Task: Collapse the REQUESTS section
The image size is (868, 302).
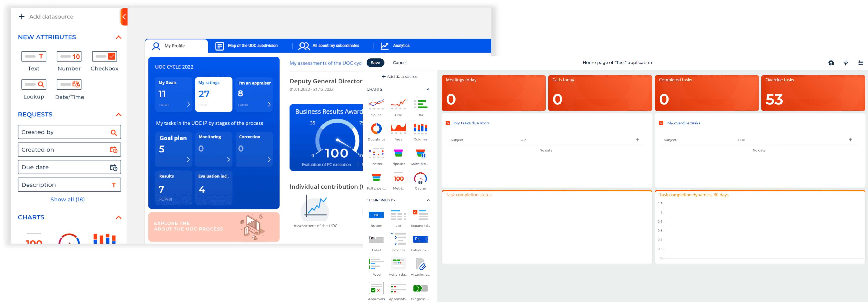Action: click(118, 115)
